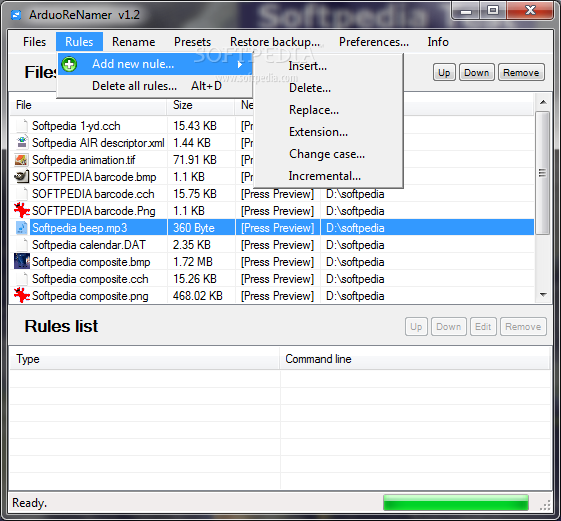Click the Rules list Up button

pyautogui.click(x=416, y=327)
